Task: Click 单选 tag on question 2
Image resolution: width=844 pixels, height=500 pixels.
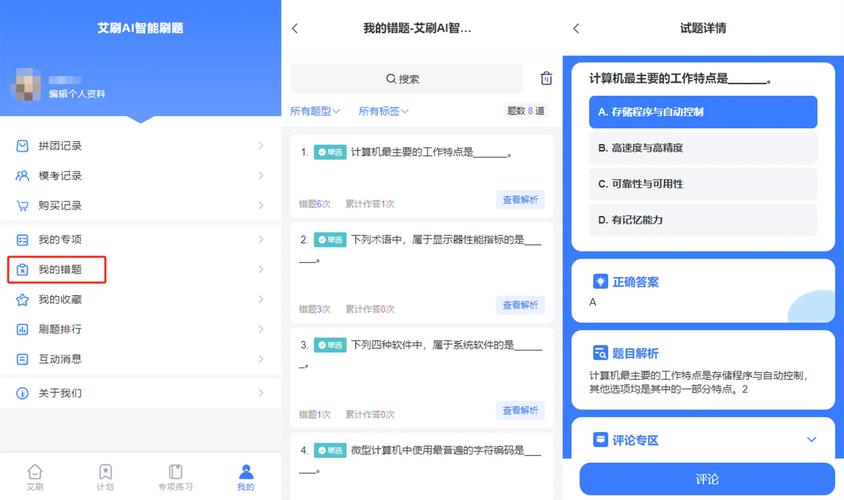Action: coord(330,240)
